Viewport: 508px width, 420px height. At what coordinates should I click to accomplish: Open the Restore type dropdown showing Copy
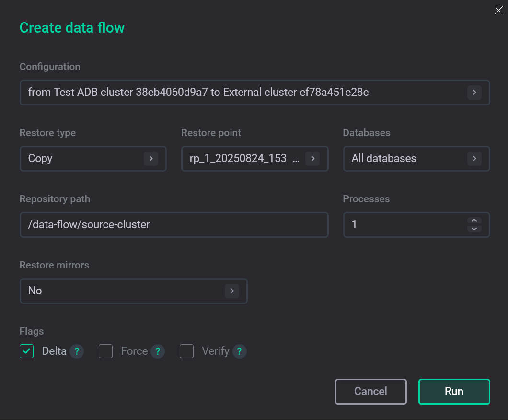[93, 158]
